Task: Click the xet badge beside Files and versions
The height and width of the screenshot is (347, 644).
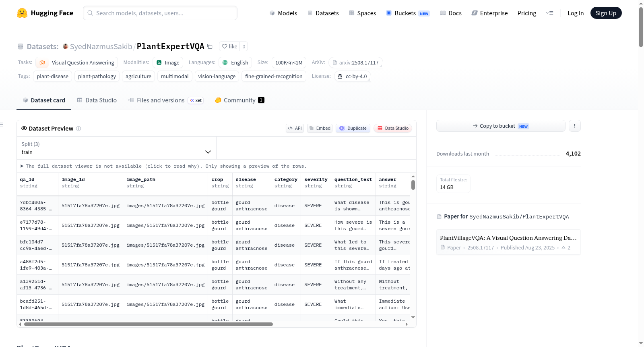Action: (196, 100)
